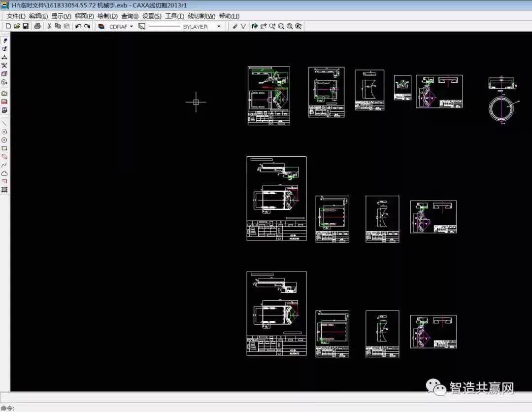The height and width of the screenshot is (412, 532).
Task: Select the center line tool
Action: 4,157
